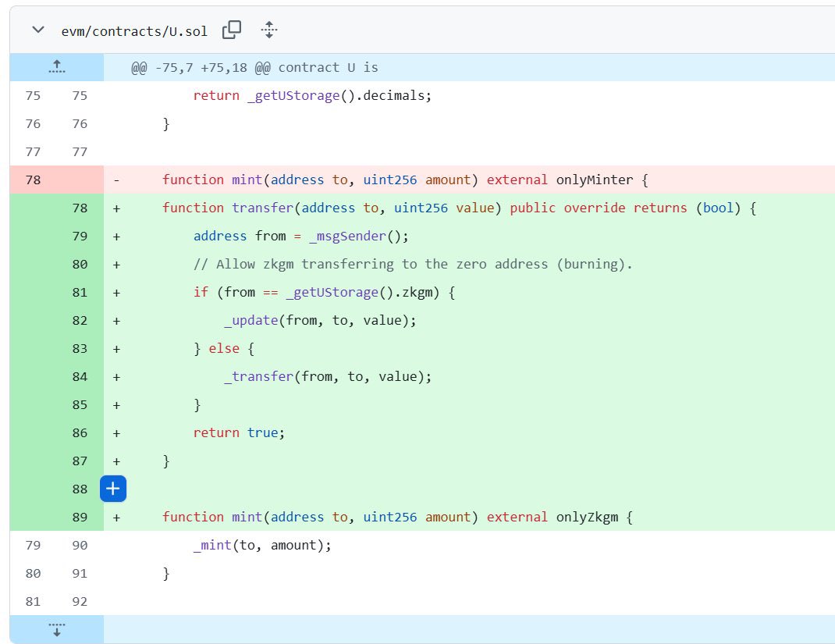Click the 'transfer' function name on line 78
The image size is (835, 644).
(x=262, y=208)
